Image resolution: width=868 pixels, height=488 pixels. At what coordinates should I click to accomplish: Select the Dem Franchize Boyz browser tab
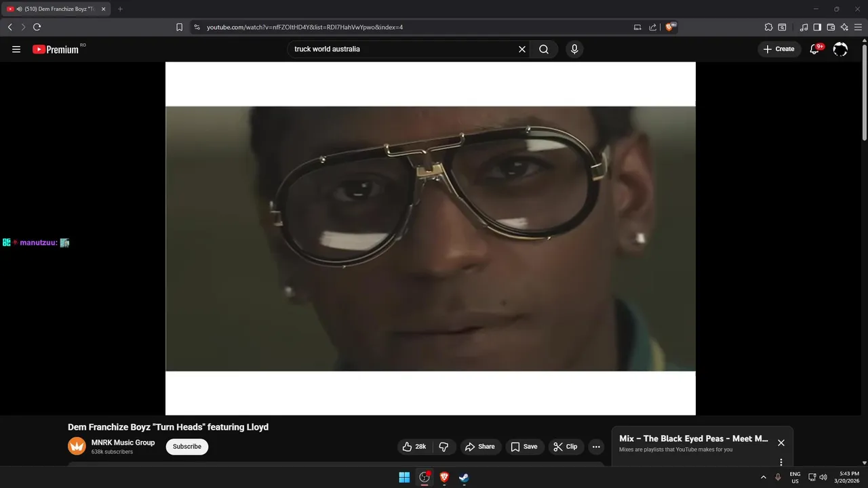(56, 9)
